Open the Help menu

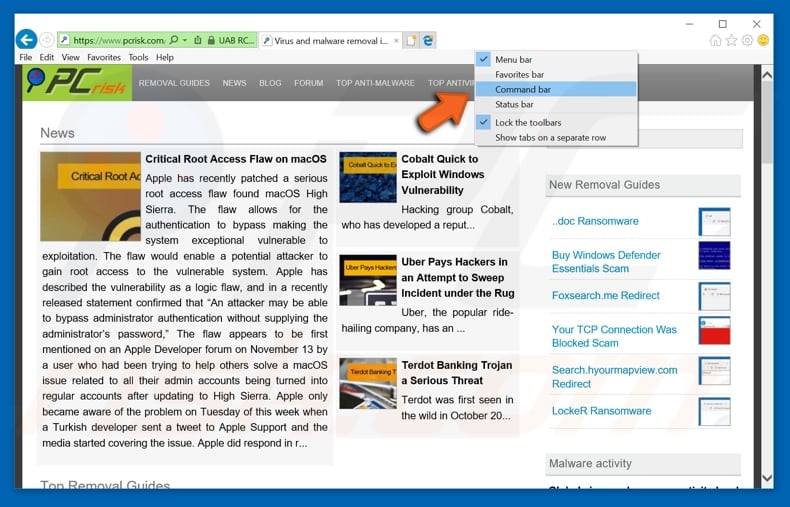(x=165, y=57)
